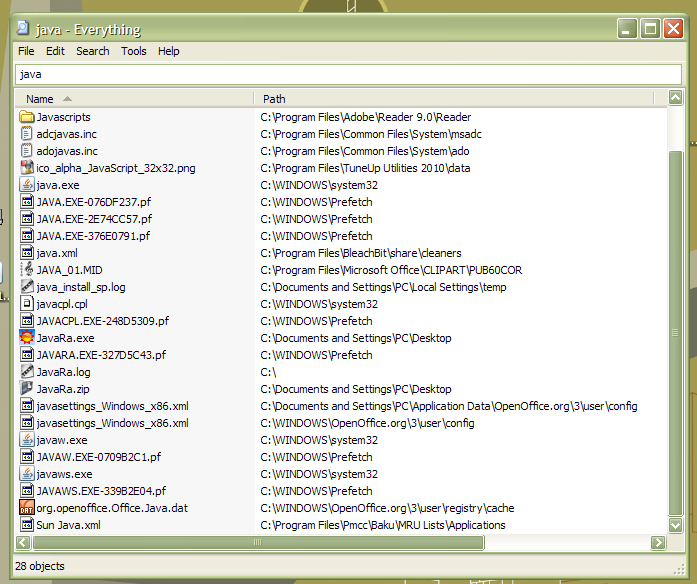
Task: Open the File menu
Action: [26, 51]
